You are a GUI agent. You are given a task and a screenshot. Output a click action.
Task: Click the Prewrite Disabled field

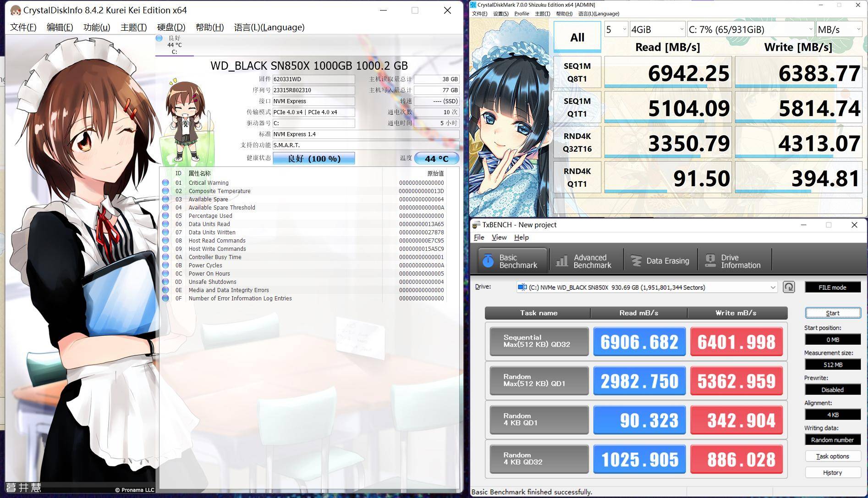pyautogui.click(x=833, y=390)
